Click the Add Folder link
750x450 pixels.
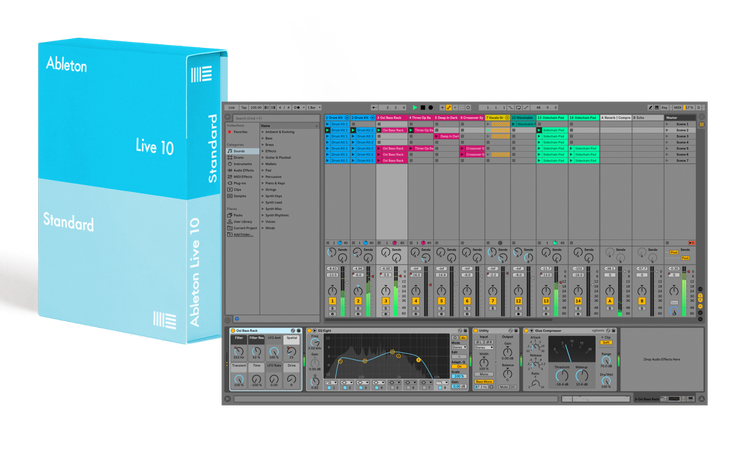tap(242, 235)
